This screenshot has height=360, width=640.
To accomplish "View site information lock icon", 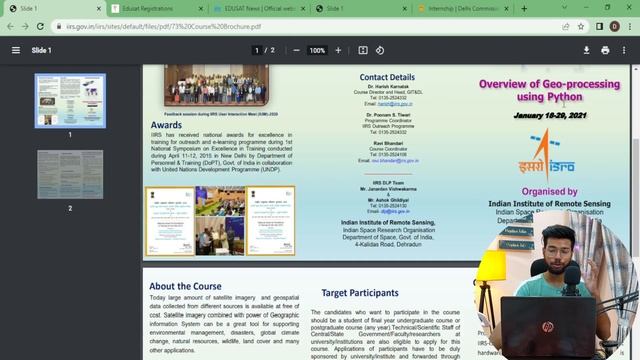I will tap(59, 27).
